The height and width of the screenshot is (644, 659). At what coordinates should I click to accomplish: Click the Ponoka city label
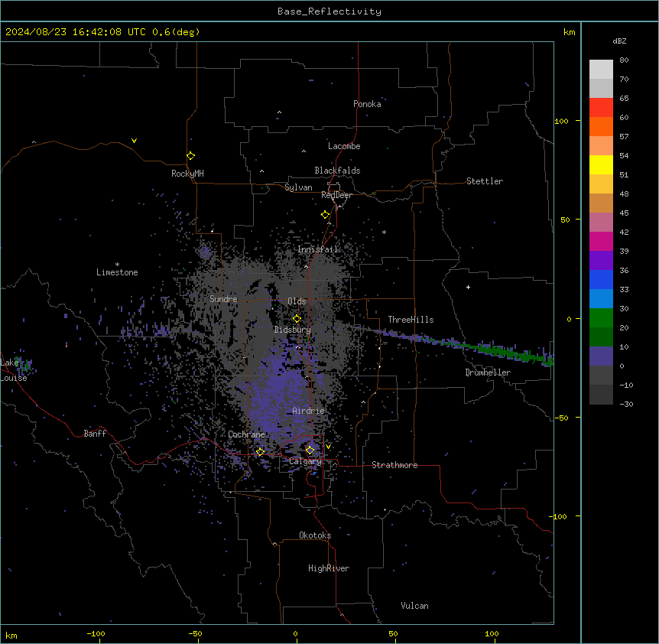pos(367,104)
